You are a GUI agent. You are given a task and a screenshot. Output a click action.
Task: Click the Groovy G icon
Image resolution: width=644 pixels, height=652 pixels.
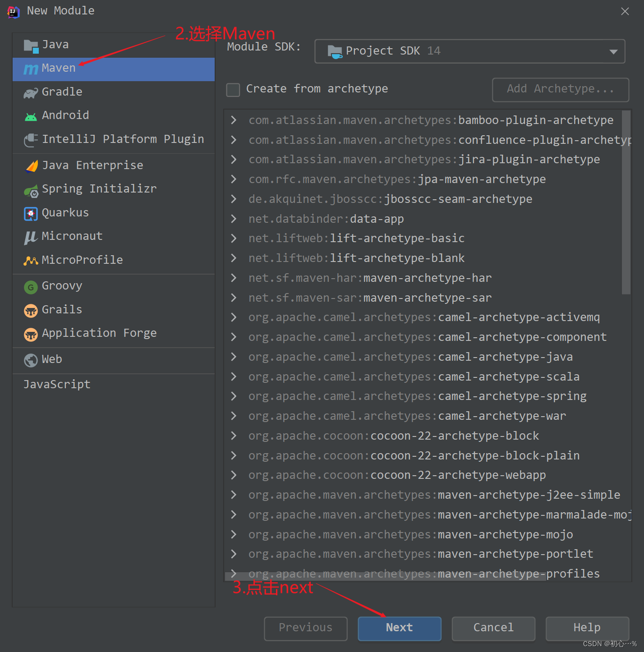coord(31,287)
